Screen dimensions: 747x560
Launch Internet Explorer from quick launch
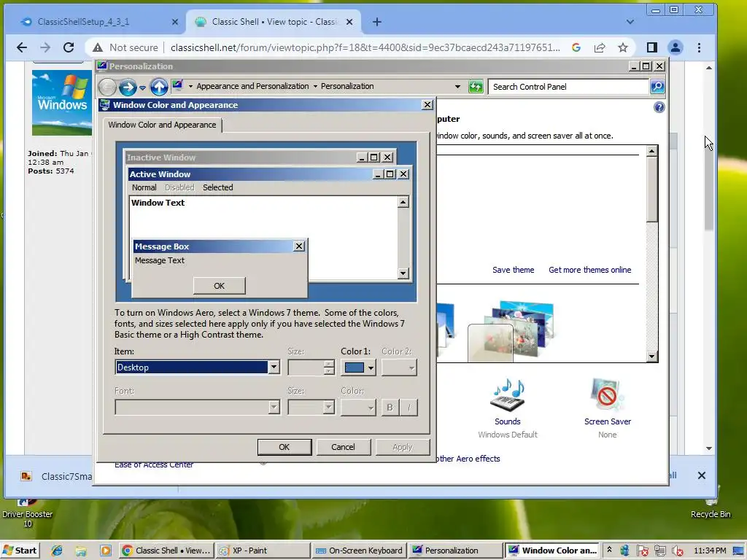pos(57,551)
